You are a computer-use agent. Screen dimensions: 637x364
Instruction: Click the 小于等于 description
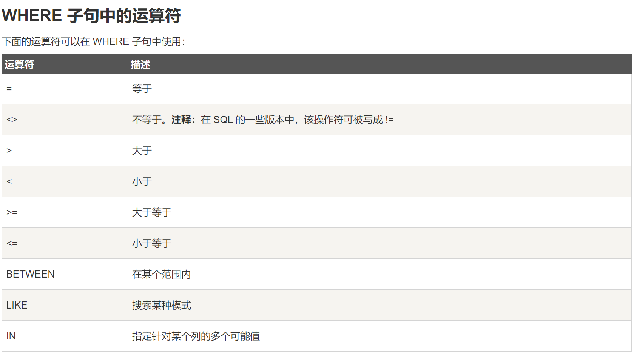[x=152, y=244]
